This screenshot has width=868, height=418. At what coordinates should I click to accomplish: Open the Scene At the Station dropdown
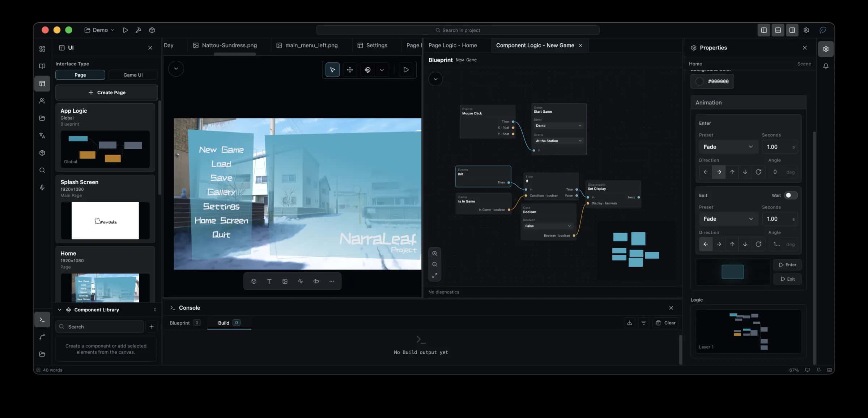click(558, 141)
